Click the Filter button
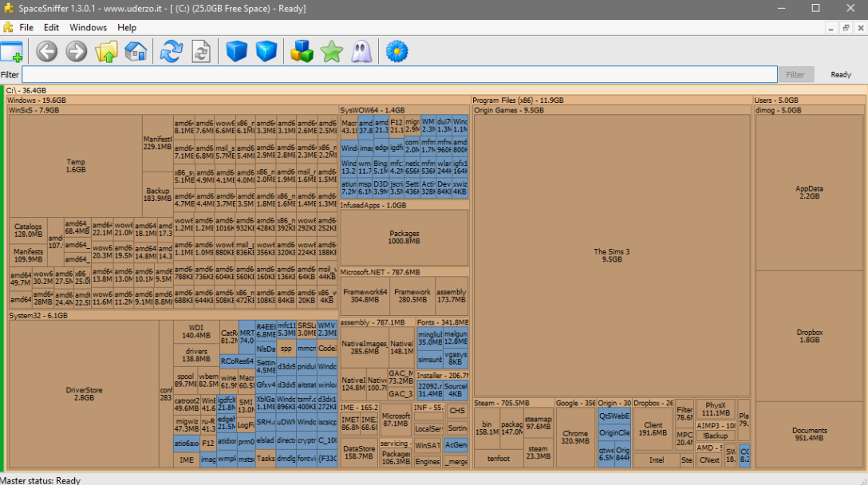Viewport: 868px width, 485px height. pyautogui.click(x=795, y=75)
